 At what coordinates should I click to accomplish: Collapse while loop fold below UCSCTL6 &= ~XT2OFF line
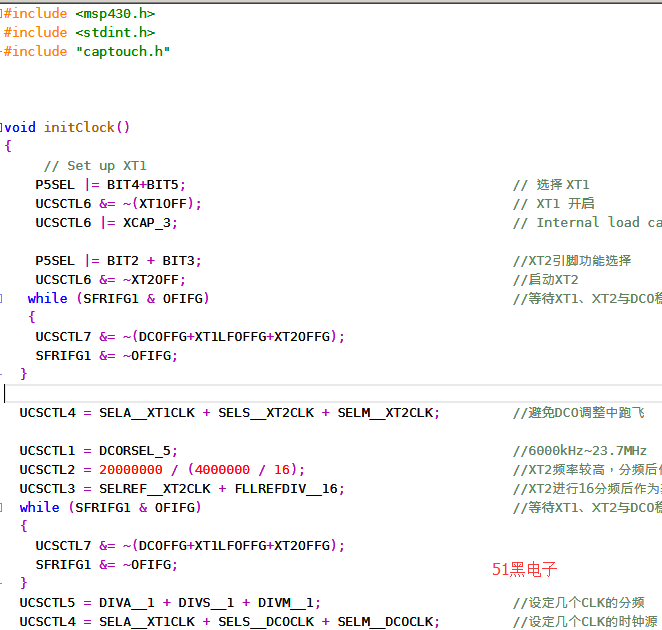tap(1, 299)
